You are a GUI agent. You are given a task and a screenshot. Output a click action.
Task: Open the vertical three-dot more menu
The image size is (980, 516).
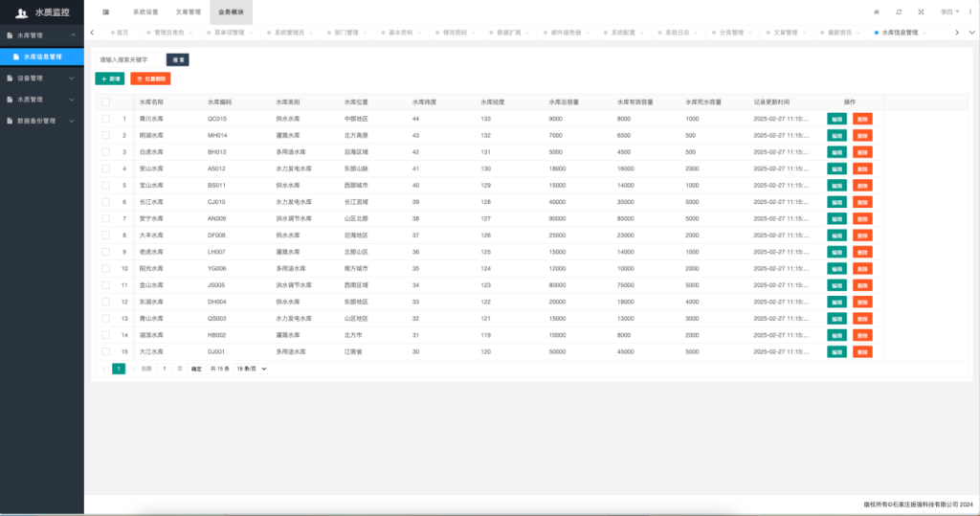[969, 11]
